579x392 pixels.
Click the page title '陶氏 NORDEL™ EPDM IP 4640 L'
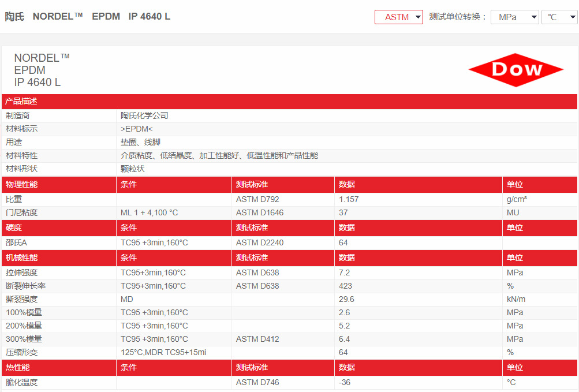(x=88, y=17)
